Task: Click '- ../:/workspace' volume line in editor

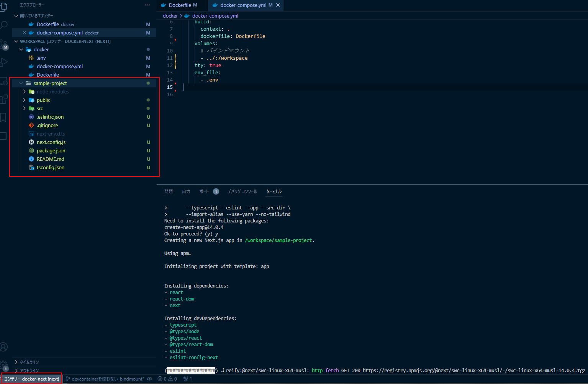Action: coord(224,58)
